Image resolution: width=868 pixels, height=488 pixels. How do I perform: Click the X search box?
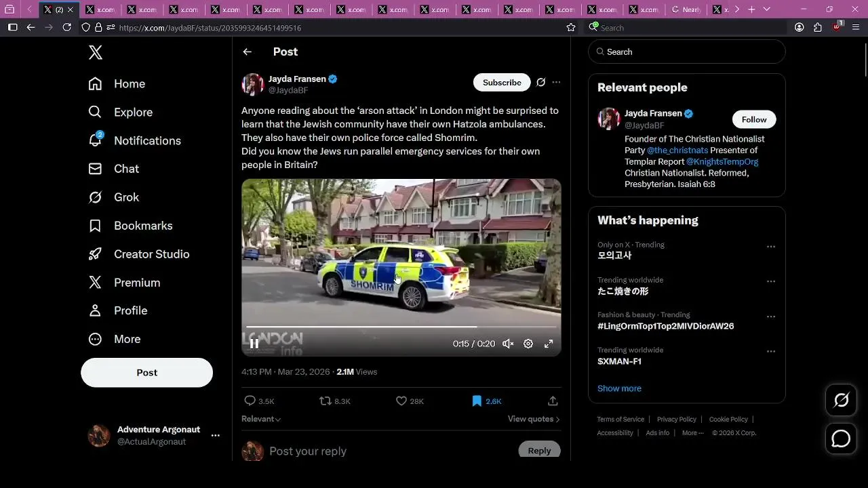(x=686, y=52)
